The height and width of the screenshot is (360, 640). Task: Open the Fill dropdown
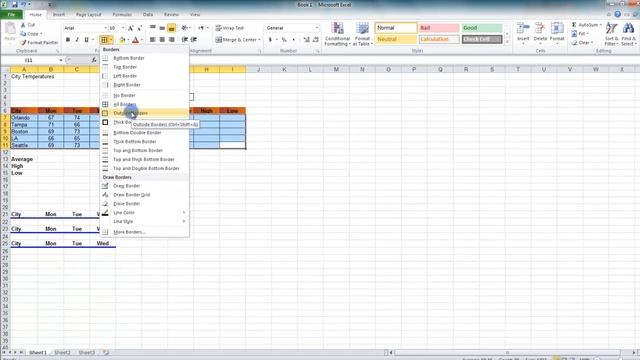click(580, 33)
